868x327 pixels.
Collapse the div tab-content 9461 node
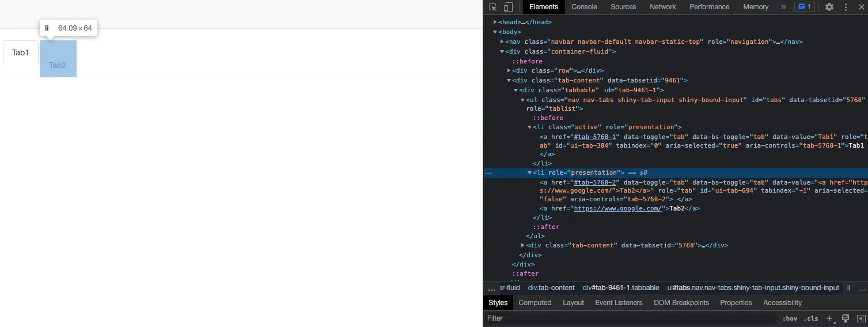509,80
